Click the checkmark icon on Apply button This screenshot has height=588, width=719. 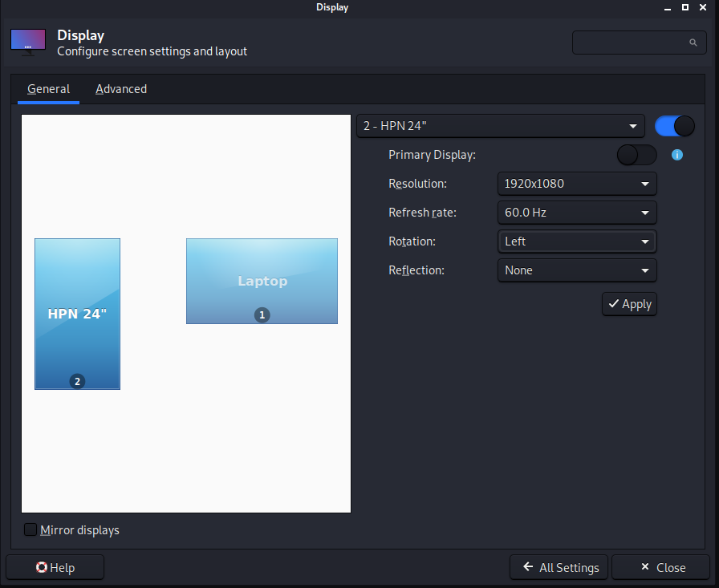pos(613,304)
